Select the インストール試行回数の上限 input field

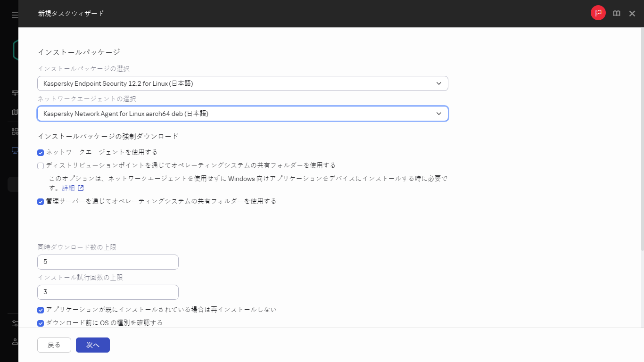(x=107, y=292)
